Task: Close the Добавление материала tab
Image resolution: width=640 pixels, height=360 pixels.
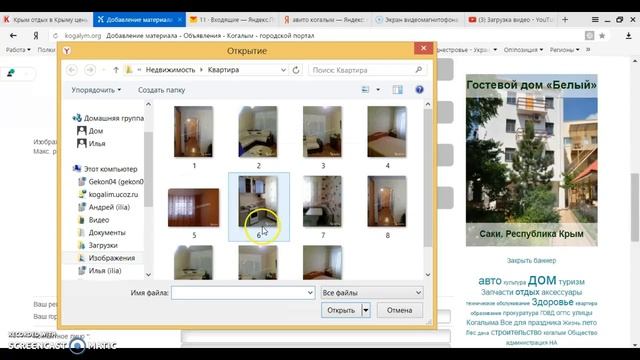Action: pyautogui.click(x=180, y=20)
